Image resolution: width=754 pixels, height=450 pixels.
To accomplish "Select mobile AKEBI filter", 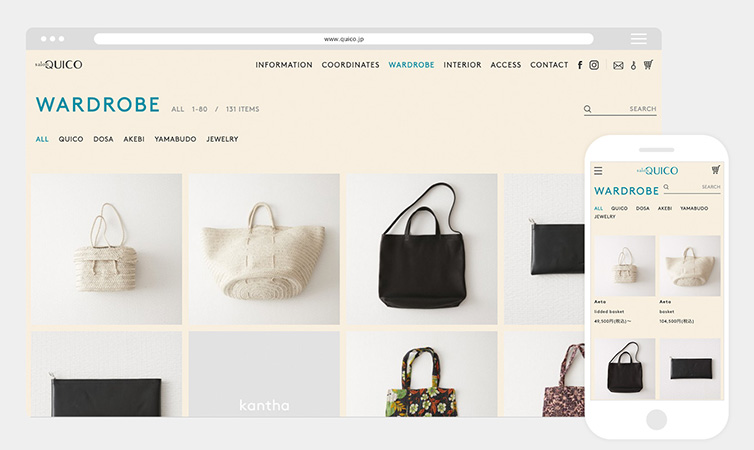I will point(665,209).
